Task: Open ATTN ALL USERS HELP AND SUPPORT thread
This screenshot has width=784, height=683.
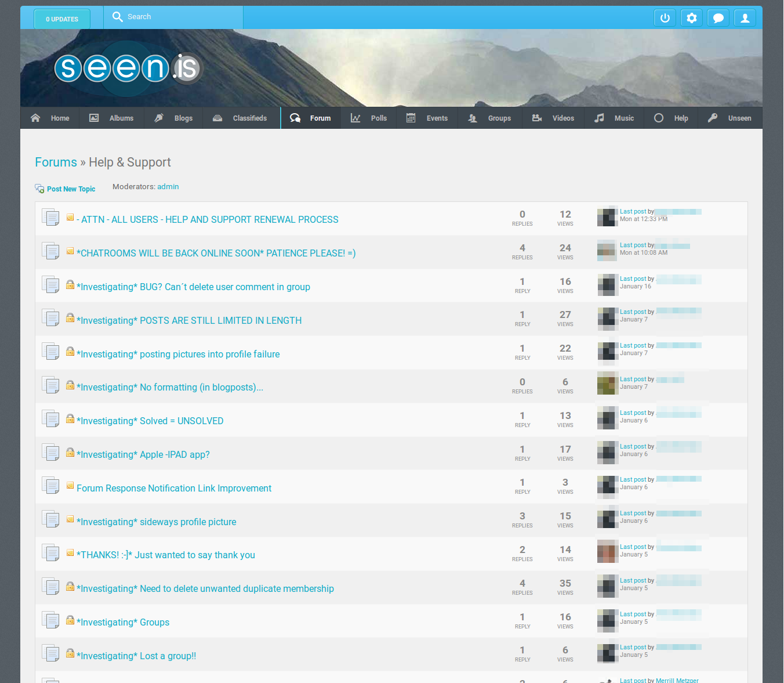Action: point(208,220)
